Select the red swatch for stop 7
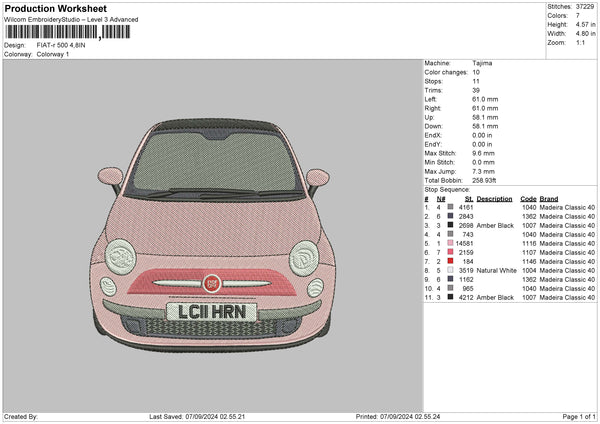The image size is (600, 424). click(451, 261)
